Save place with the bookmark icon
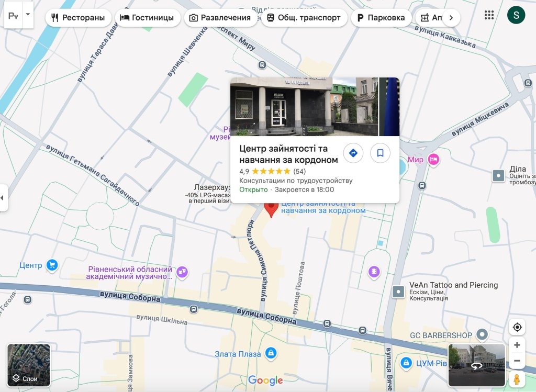This screenshot has width=536, height=392. pyautogui.click(x=381, y=153)
